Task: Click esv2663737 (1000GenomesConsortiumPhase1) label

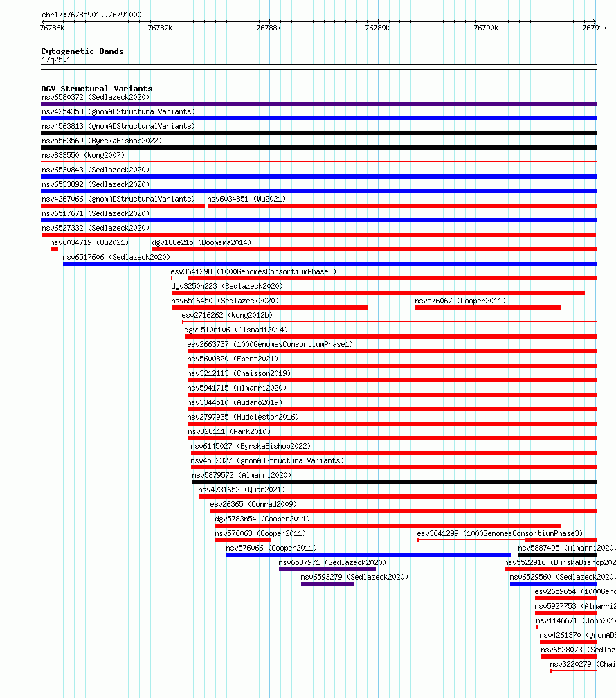Action: pyautogui.click(x=270, y=345)
